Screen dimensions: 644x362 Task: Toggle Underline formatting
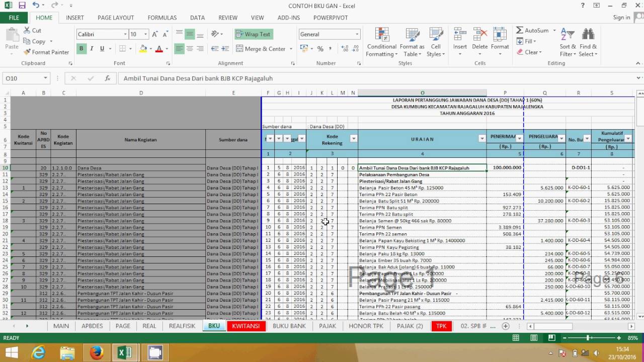[102, 49]
